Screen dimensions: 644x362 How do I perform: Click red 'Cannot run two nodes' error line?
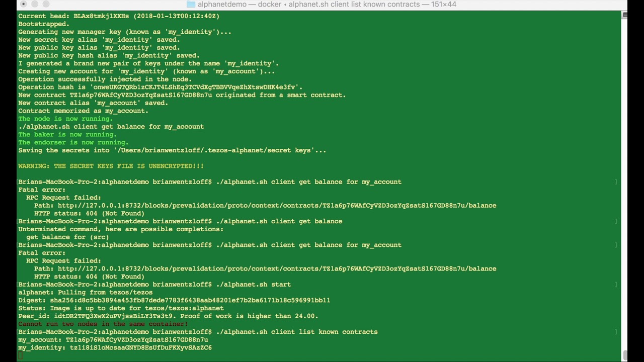pyautogui.click(x=103, y=324)
